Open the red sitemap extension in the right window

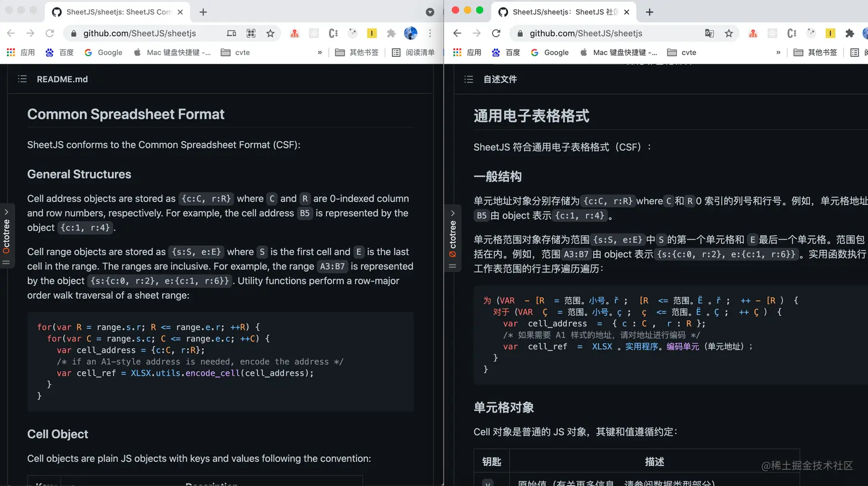click(753, 33)
